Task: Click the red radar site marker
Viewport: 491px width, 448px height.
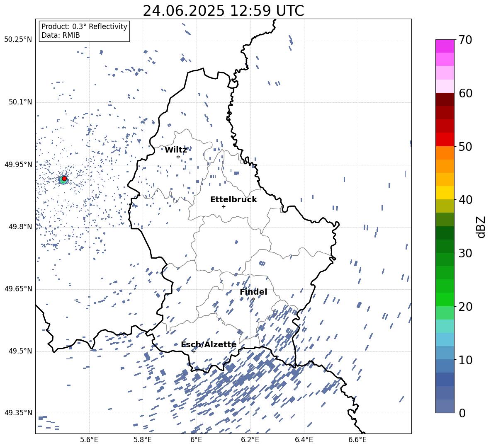Action: click(64, 179)
